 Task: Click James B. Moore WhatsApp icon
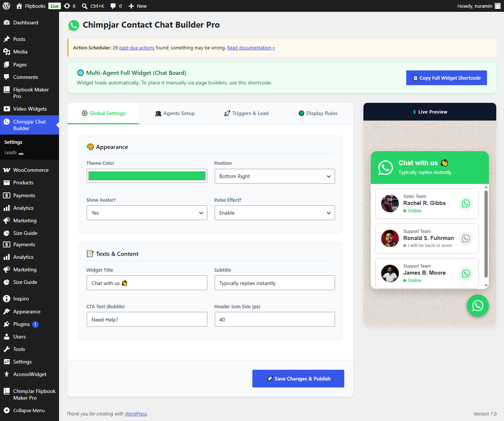pyautogui.click(x=466, y=274)
